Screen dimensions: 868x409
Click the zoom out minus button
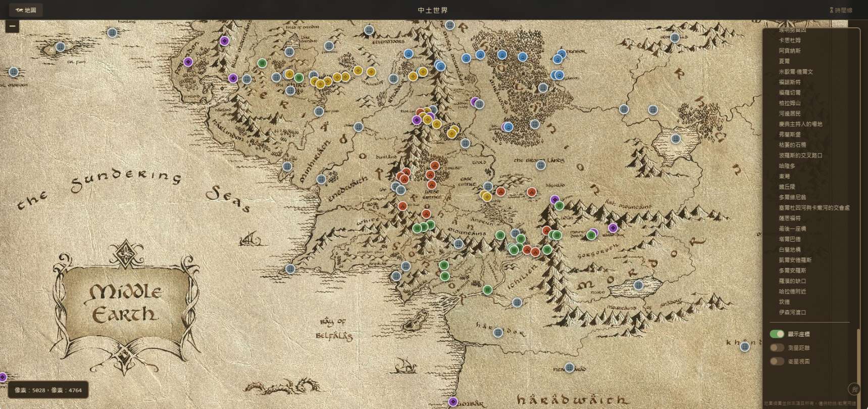coord(12,26)
